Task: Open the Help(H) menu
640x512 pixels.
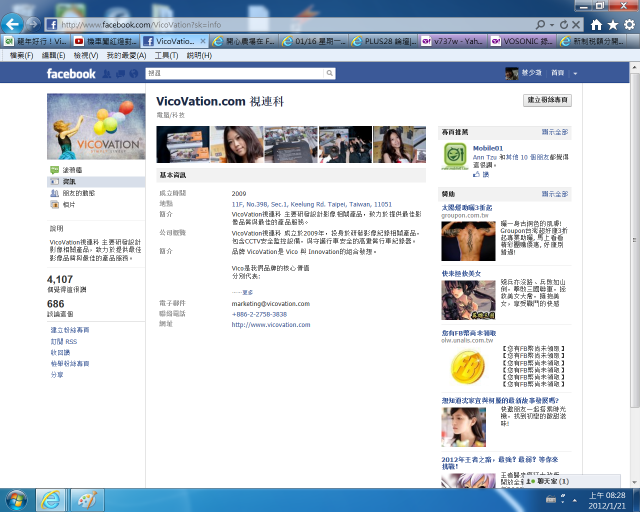Action: (199, 56)
